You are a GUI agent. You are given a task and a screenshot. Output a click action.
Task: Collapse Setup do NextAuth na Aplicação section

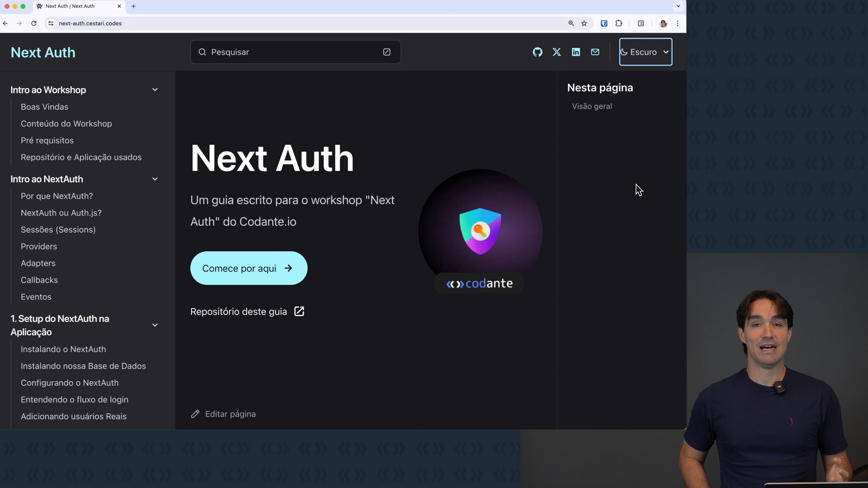pyautogui.click(x=155, y=325)
